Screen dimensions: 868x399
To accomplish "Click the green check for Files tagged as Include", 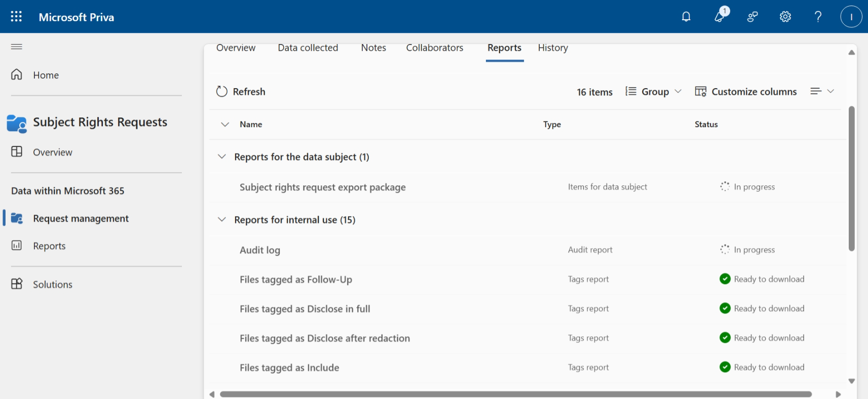I will click(725, 367).
